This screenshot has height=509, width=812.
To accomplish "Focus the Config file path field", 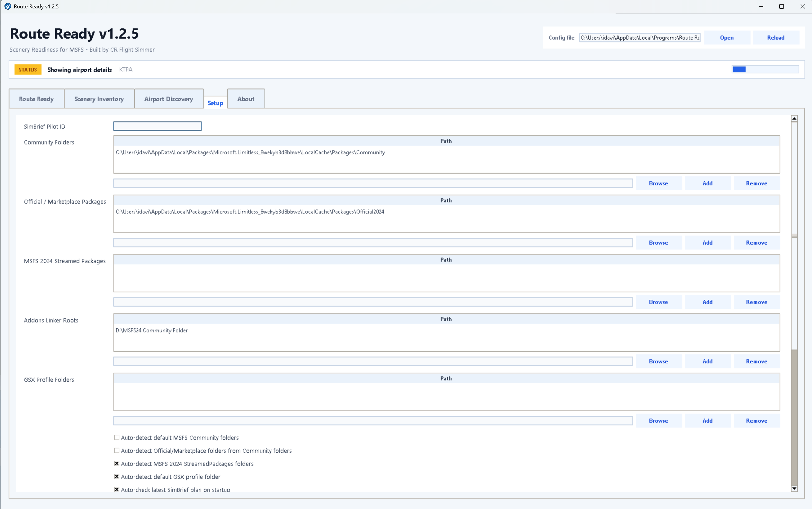I will (x=640, y=38).
